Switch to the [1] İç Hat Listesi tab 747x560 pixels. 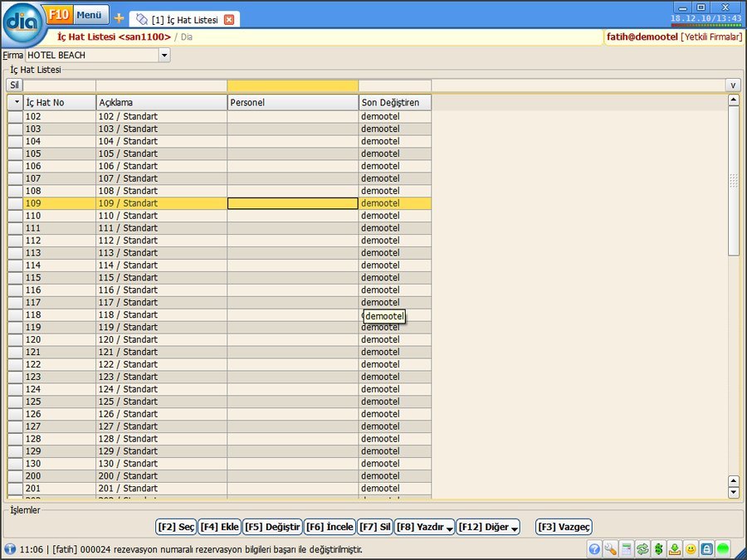(x=185, y=20)
